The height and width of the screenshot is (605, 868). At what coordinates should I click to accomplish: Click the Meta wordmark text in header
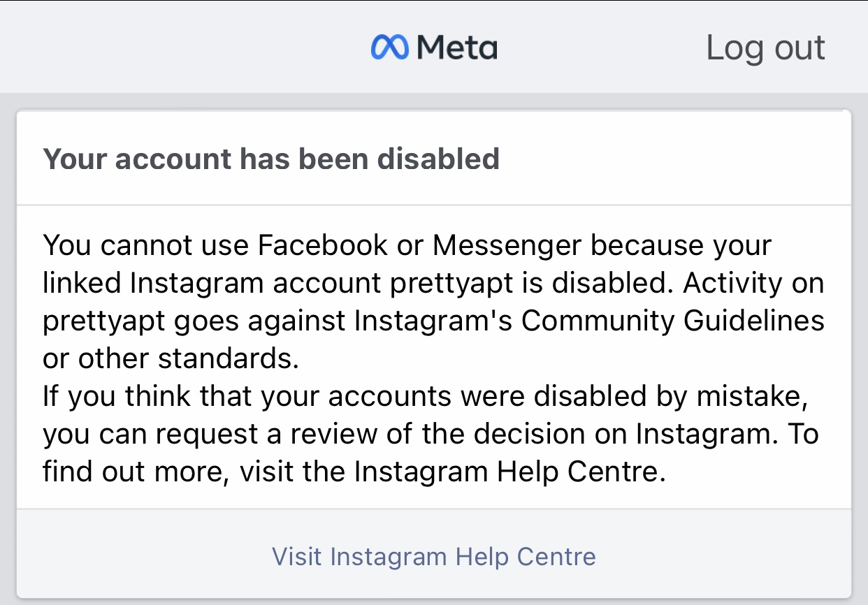point(457,48)
